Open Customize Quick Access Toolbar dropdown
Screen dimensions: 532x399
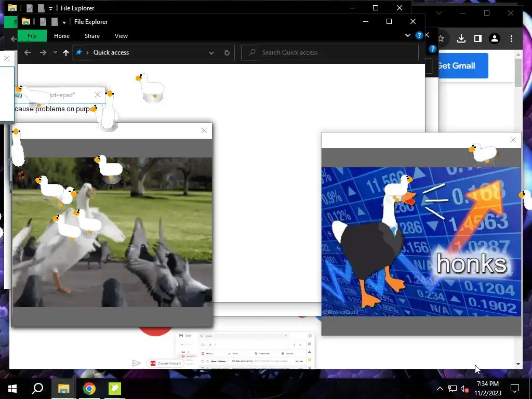pyautogui.click(x=64, y=22)
